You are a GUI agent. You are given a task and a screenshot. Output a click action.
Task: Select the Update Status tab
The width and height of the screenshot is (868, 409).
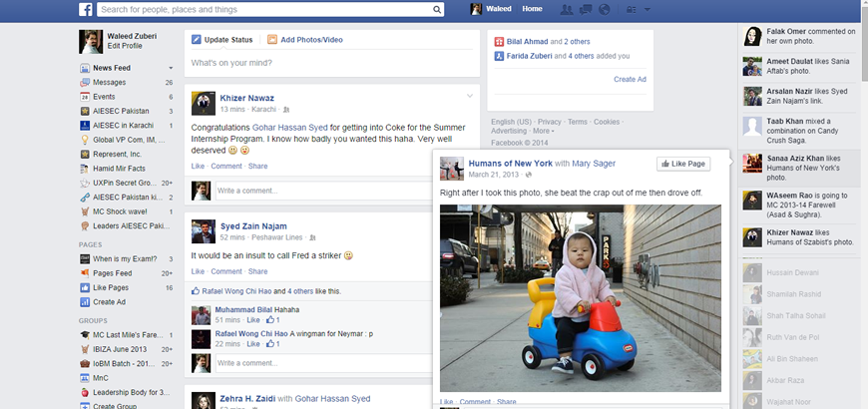point(221,40)
